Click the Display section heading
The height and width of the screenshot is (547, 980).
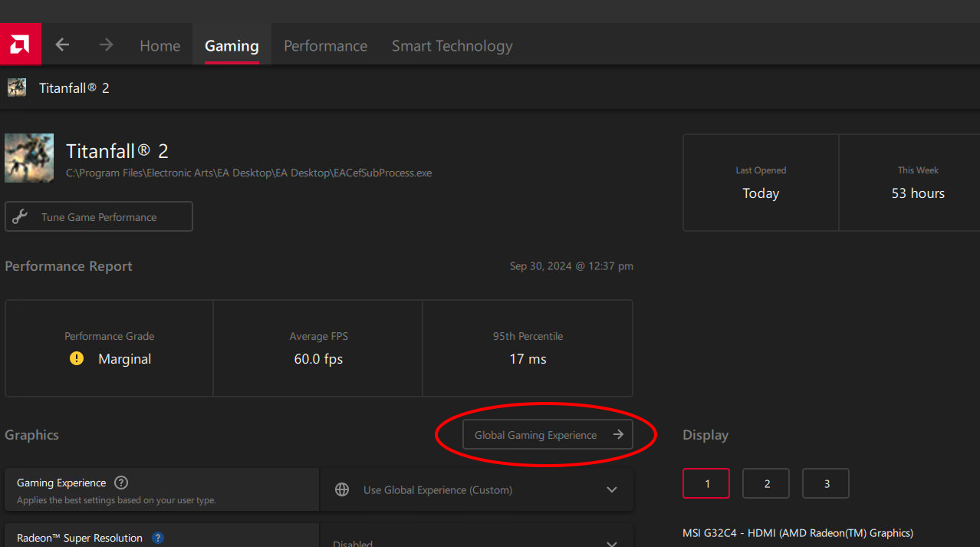tap(705, 435)
